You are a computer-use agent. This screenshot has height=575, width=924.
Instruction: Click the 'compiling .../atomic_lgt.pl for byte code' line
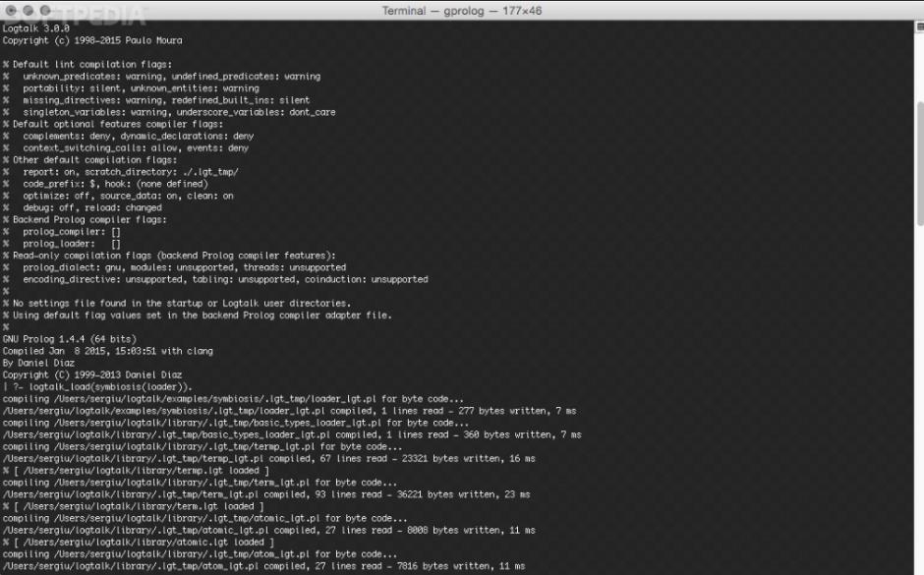(205, 518)
